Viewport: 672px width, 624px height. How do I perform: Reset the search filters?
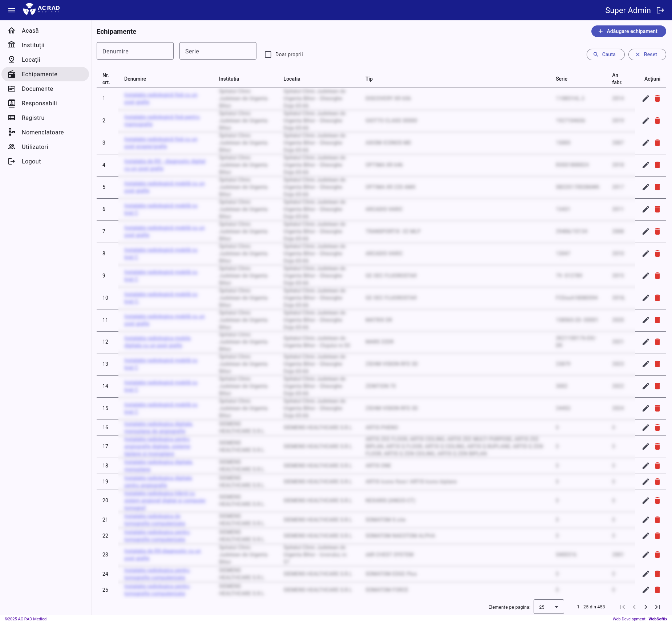pyautogui.click(x=647, y=54)
